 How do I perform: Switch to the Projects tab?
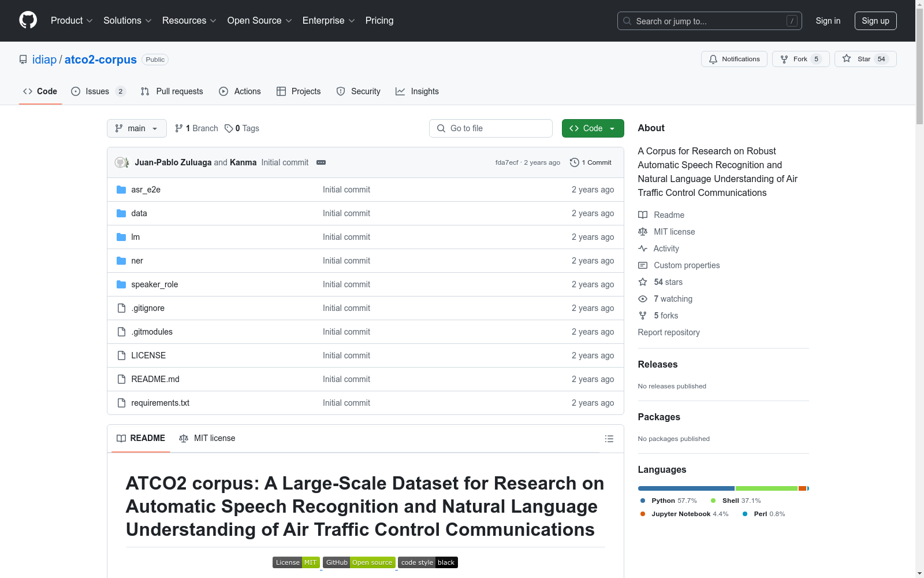point(299,91)
